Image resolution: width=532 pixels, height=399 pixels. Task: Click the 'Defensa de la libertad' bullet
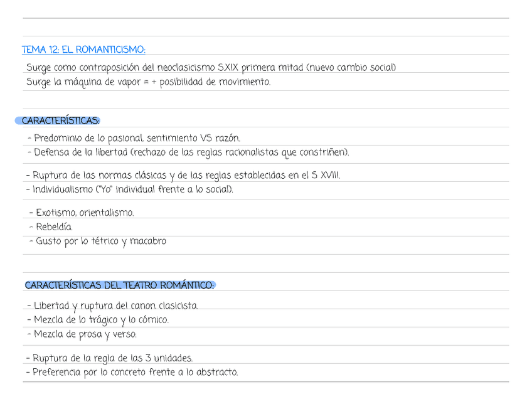[188, 152]
